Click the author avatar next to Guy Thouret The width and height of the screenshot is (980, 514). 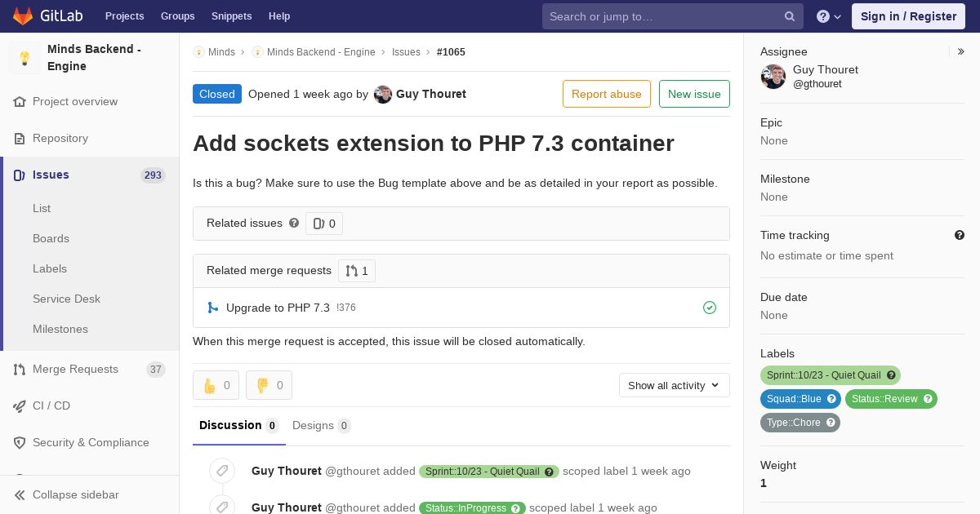(383, 95)
